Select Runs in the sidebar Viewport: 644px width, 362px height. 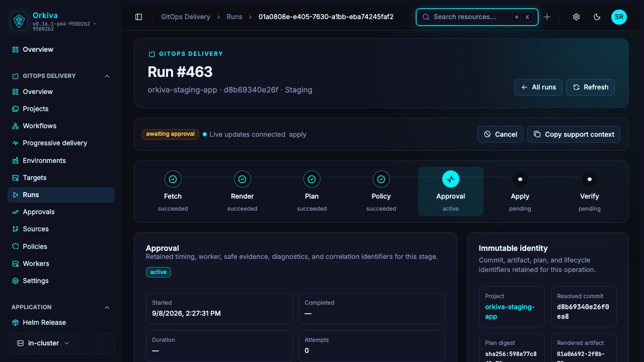[61, 195]
